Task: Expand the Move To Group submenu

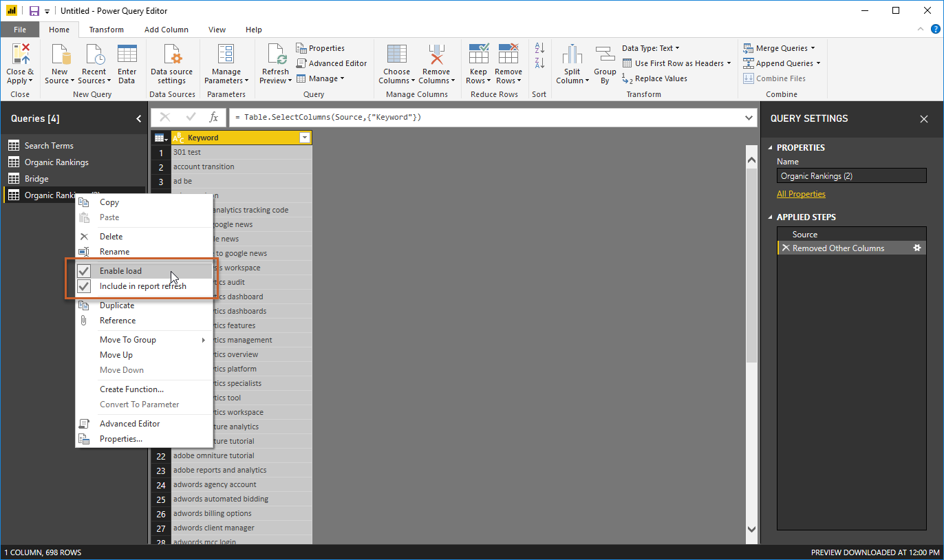Action: tap(127, 339)
